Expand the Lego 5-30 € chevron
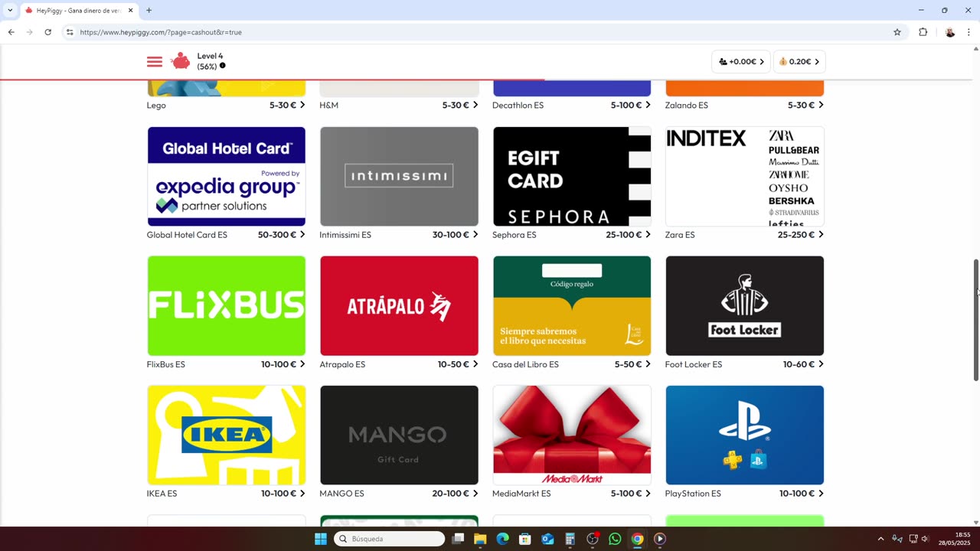 302,105
